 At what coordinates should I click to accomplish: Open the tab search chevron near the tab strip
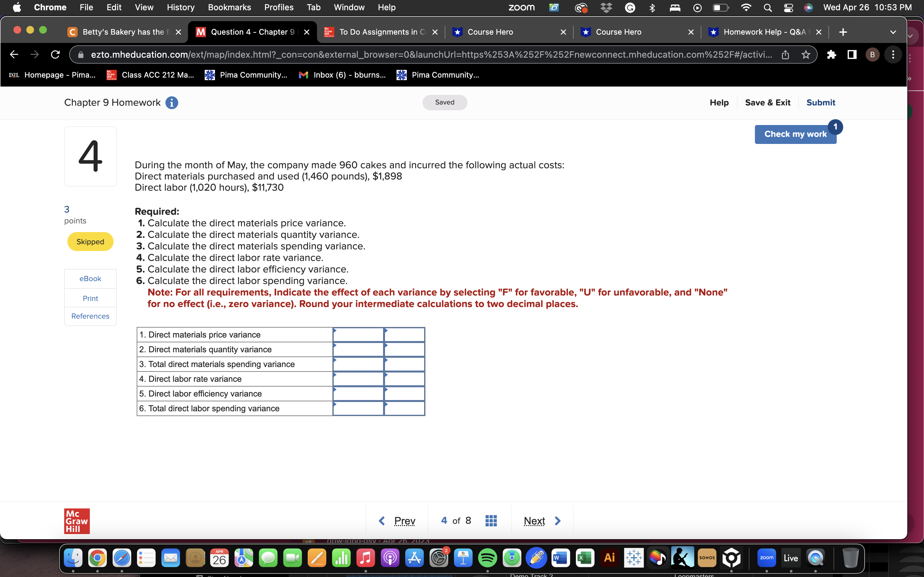click(893, 32)
